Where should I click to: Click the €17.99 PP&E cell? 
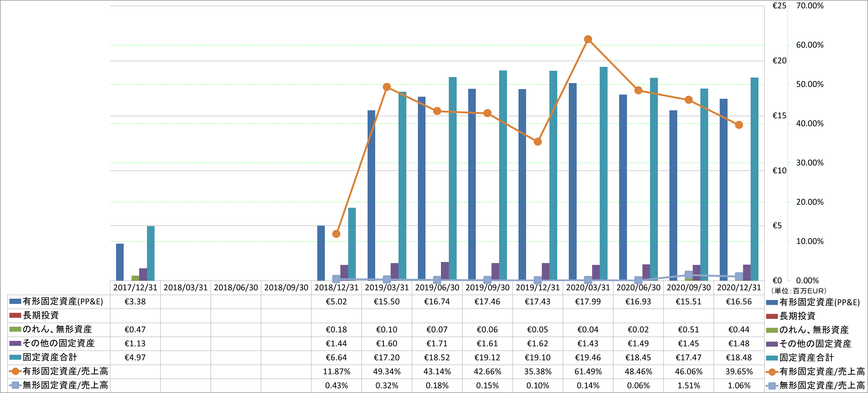point(588,302)
